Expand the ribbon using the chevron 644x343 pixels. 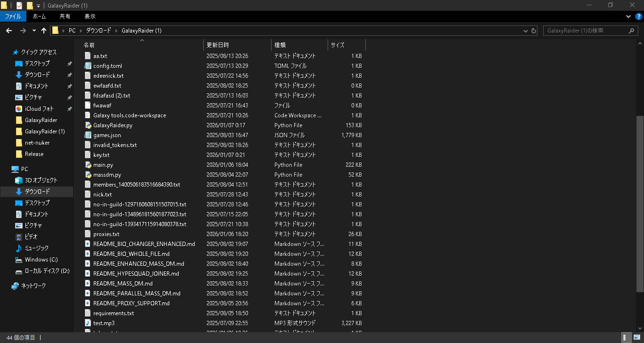(x=628, y=16)
